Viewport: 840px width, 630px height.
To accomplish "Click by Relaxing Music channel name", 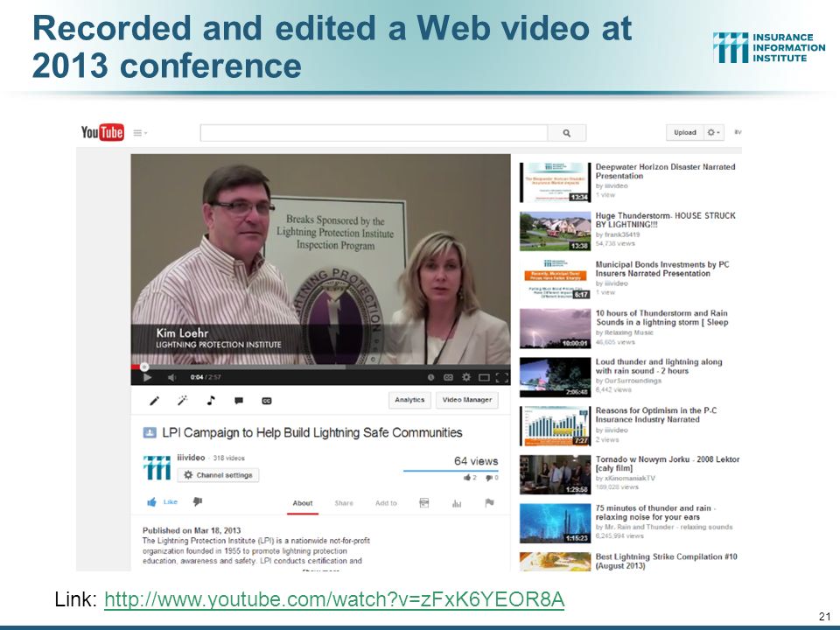I will click(625, 332).
